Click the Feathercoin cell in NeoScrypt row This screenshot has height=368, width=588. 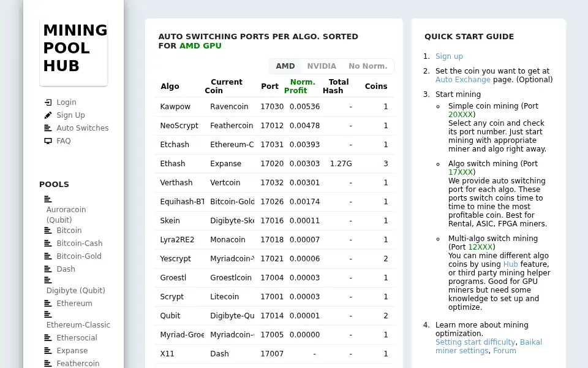coord(232,125)
